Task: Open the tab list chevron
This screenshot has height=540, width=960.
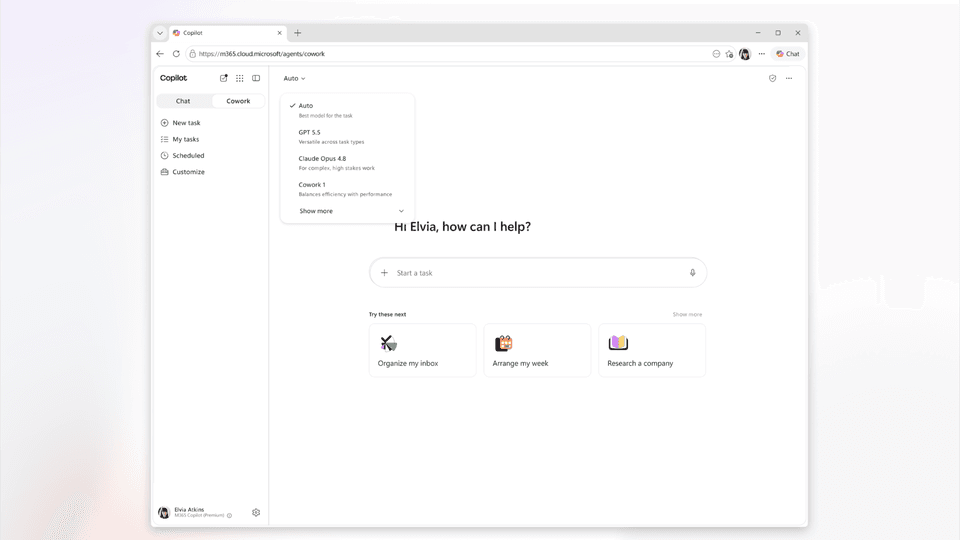Action: [x=160, y=33]
